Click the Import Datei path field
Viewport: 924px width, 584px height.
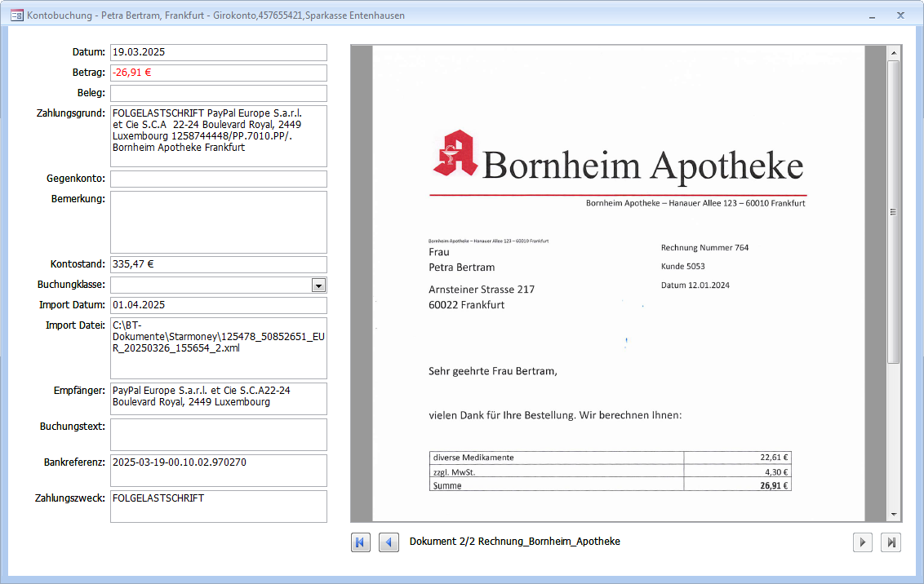click(x=219, y=348)
